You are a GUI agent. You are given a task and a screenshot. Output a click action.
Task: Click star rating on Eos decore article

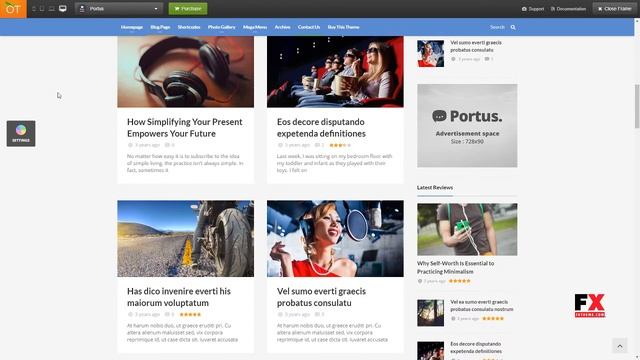click(340, 145)
